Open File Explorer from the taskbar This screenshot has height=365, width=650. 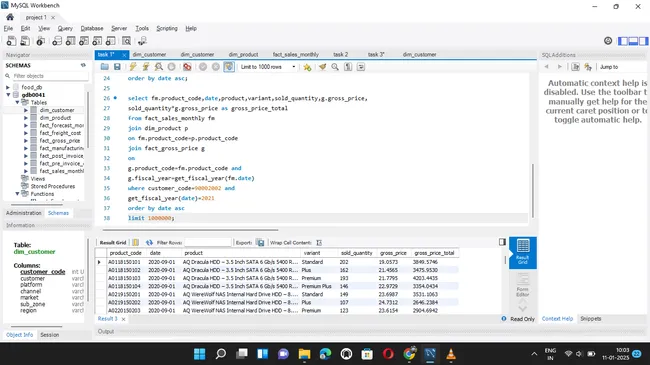(x=304, y=354)
